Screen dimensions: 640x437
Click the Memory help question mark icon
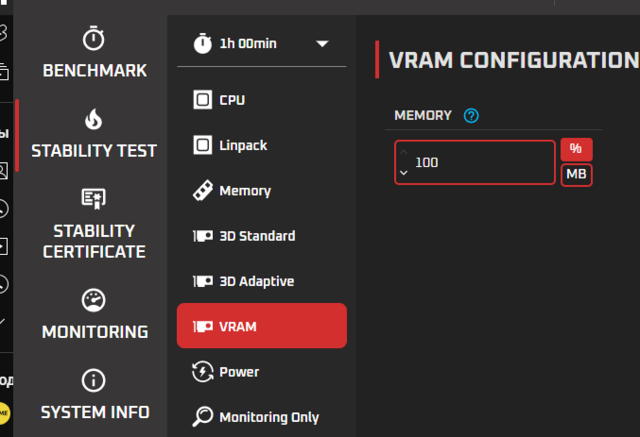point(472,116)
